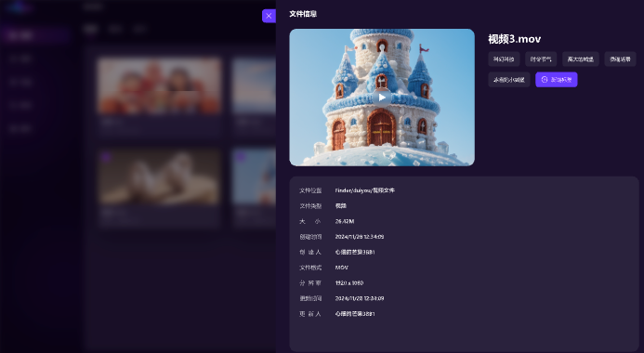Click the creator name in the 创建人 row
Screen dimensions: 644x353
coord(355,252)
